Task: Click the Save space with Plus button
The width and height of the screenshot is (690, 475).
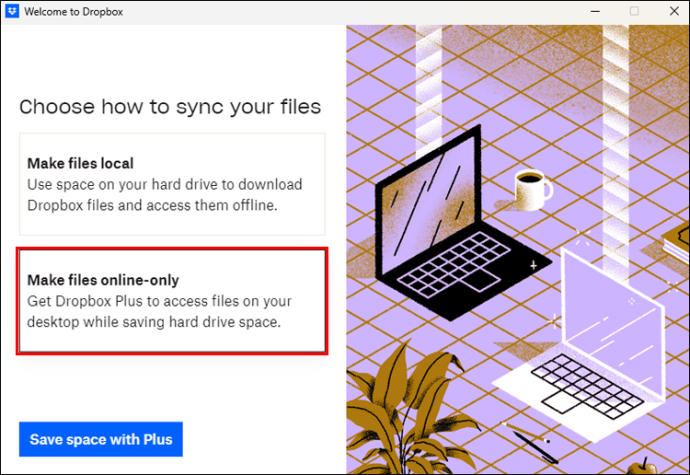Action: [101, 439]
